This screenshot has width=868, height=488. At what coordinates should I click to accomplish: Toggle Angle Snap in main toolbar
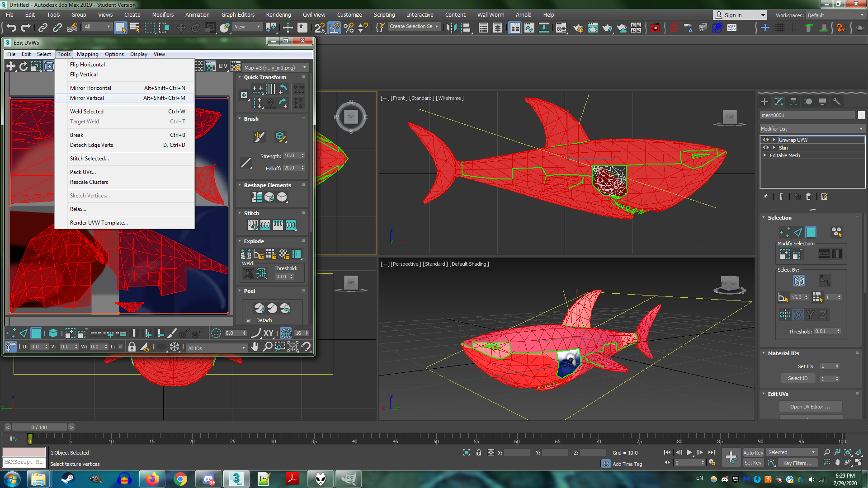point(334,28)
